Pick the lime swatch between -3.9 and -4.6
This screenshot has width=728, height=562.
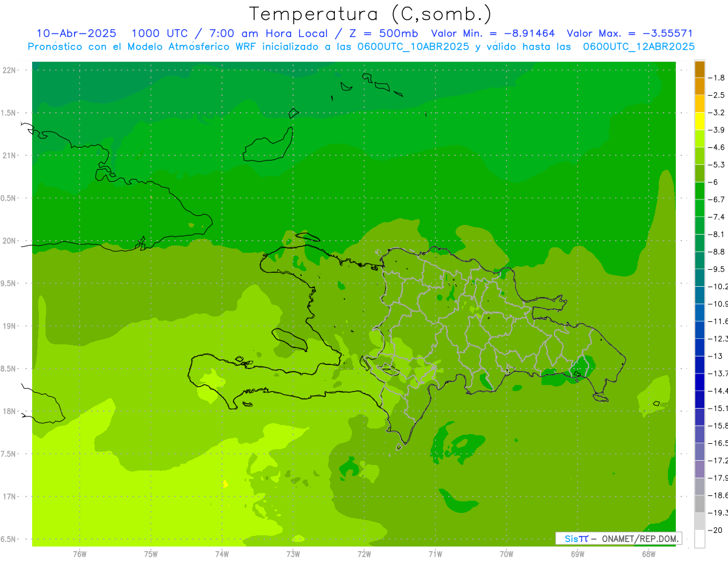tap(699, 139)
